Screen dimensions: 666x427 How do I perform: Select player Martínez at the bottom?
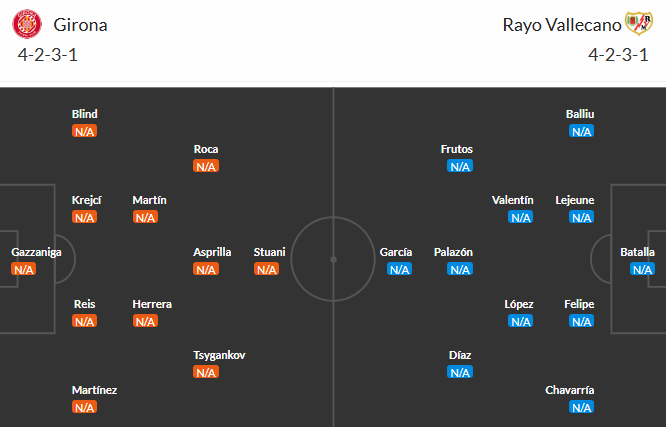94,390
